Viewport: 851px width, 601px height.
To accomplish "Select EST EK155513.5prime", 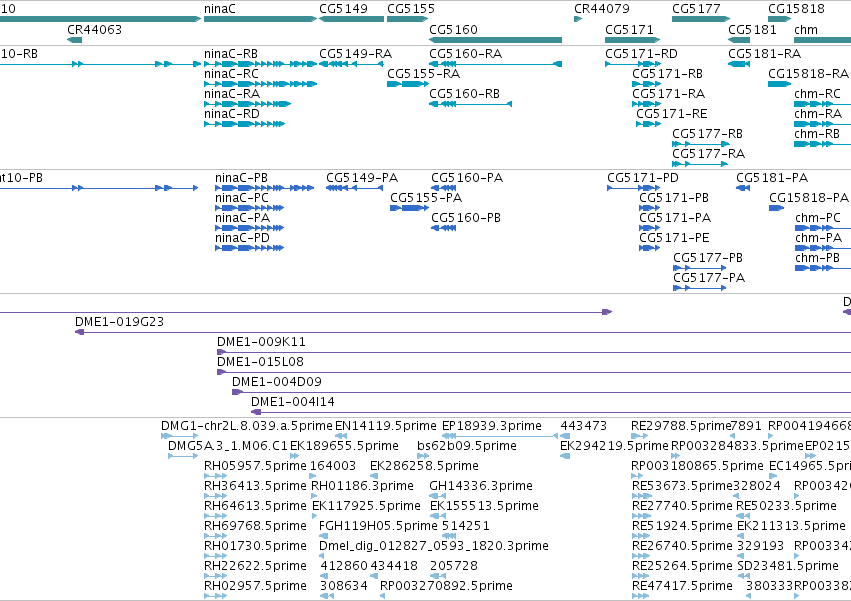I will [438, 516].
